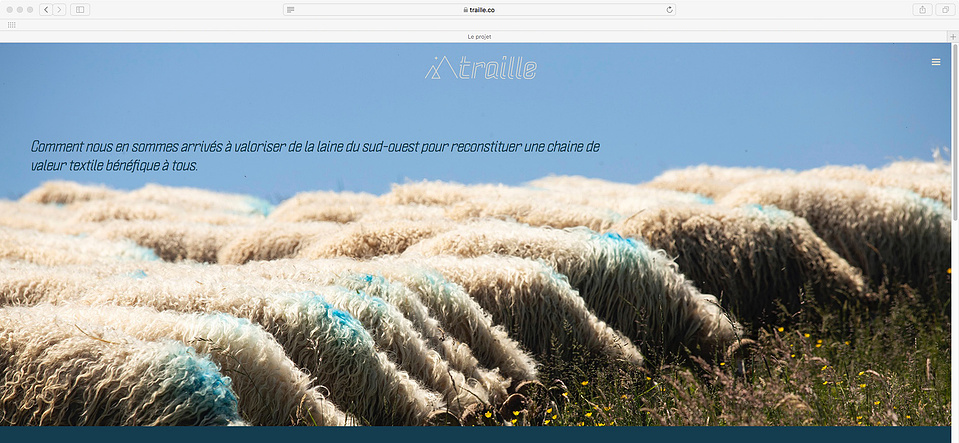Image resolution: width=959 pixels, height=443 pixels.
Task: Open the website hamburger menu
Action: [x=936, y=62]
